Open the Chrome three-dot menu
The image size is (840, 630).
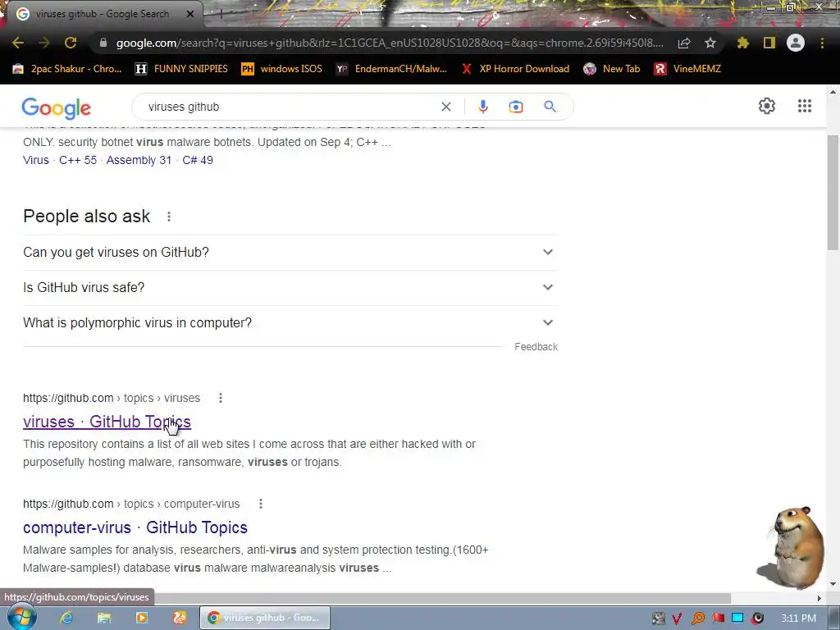(822, 43)
